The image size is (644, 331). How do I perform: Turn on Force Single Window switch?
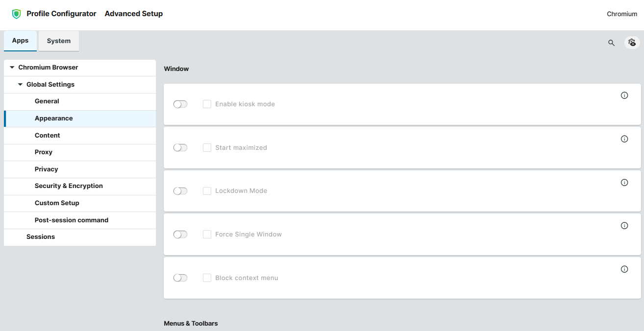coord(180,235)
